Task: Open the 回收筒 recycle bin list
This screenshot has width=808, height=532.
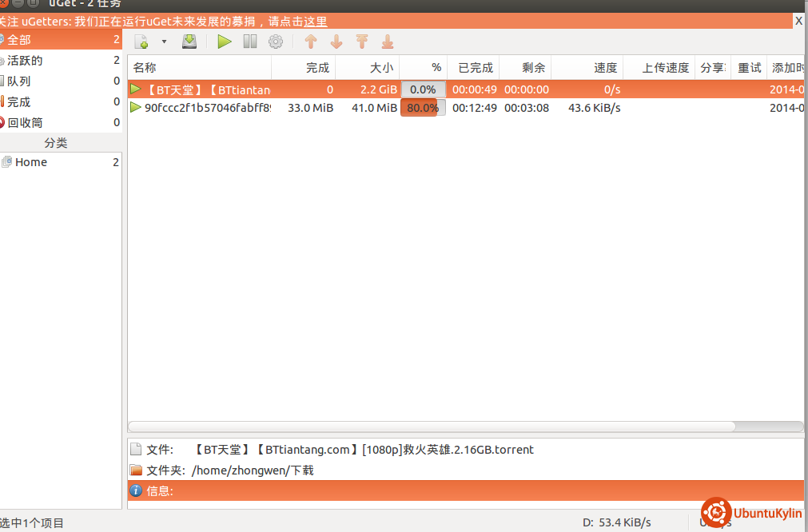Action: [x=26, y=123]
